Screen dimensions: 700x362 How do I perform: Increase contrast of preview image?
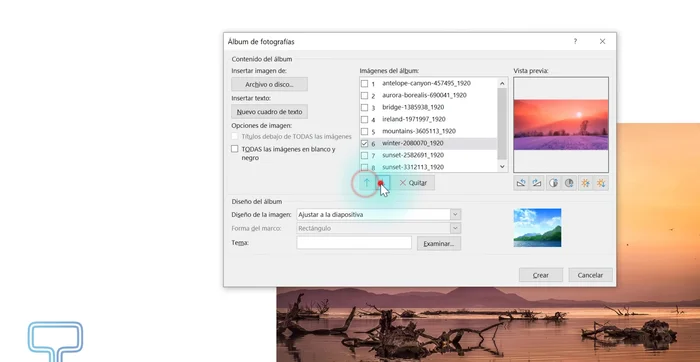tap(554, 183)
